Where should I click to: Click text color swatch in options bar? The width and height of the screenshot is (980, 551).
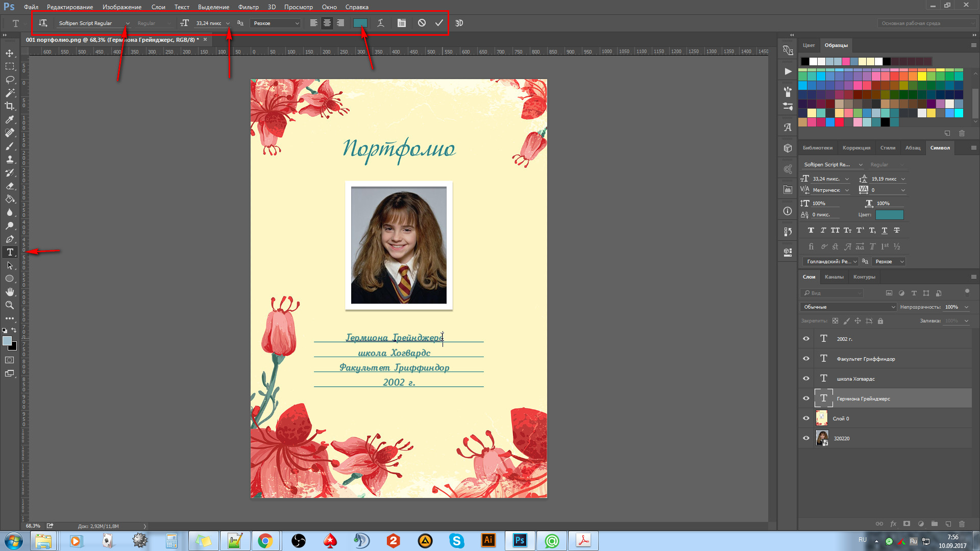(360, 23)
